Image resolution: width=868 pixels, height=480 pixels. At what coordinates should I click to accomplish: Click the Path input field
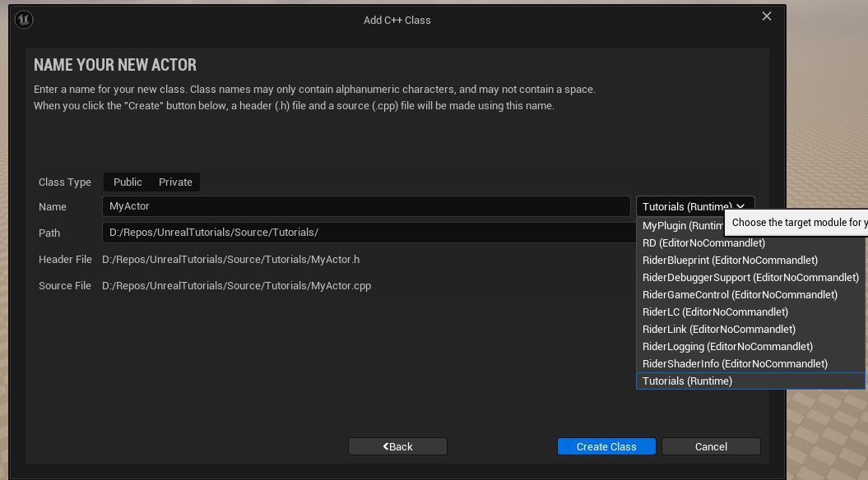(369, 233)
